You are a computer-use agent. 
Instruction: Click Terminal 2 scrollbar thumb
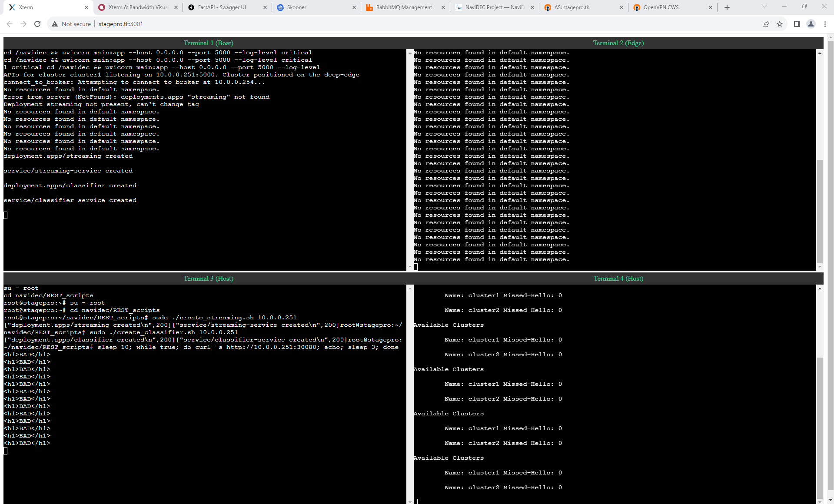tap(820, 211)
